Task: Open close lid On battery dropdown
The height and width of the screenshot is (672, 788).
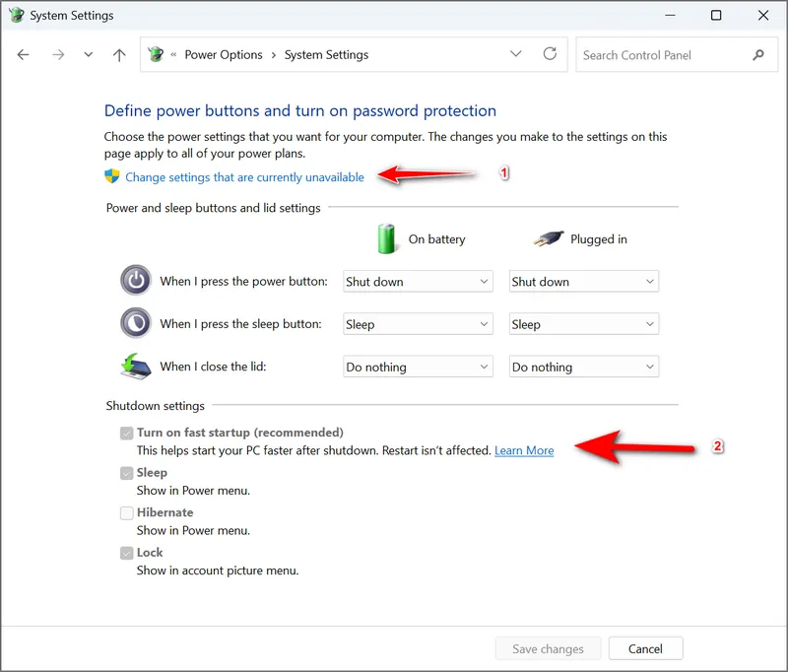Action: pos(418,367)
